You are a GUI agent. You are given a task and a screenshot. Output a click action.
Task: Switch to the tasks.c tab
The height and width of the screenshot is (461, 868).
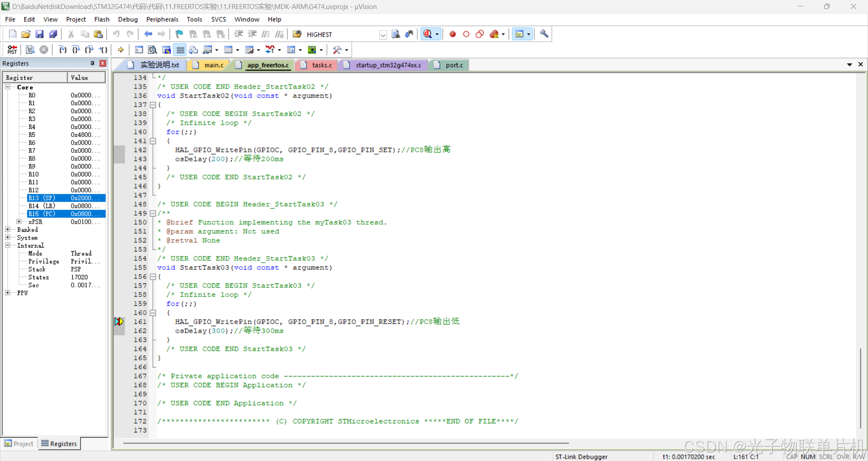tap(321, 65)
